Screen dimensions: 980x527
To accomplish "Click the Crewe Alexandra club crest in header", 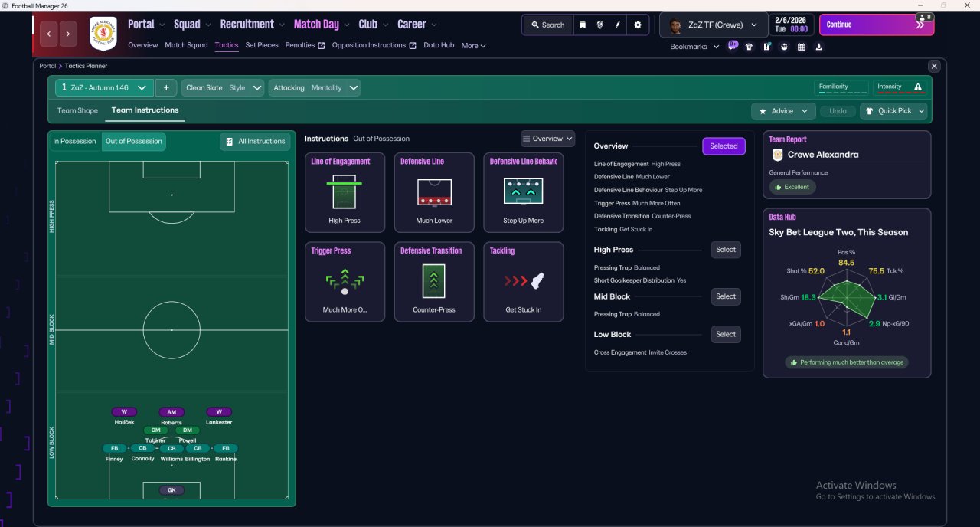I will coord(103,34).
